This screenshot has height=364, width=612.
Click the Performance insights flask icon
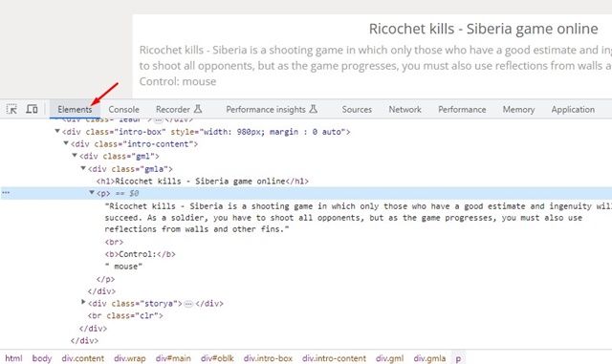313,109
